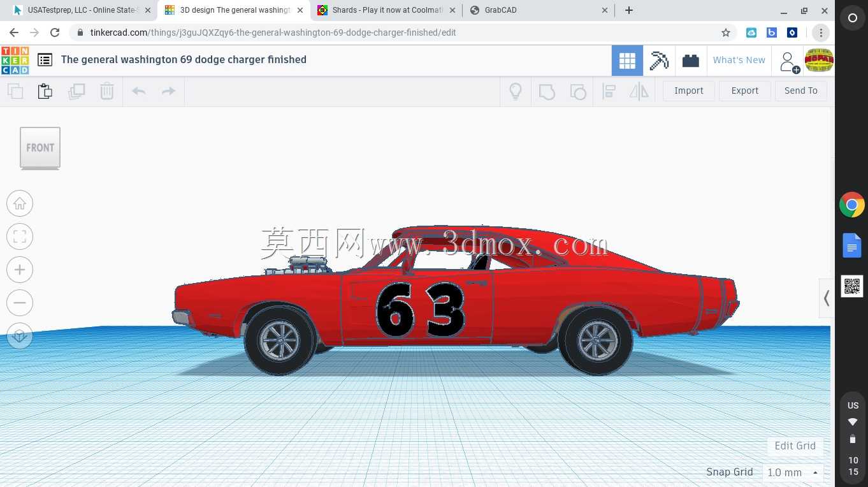This screenshot has height=487, width=868.
Task: Bookmark page with the star icon
Action: [725, 33]
